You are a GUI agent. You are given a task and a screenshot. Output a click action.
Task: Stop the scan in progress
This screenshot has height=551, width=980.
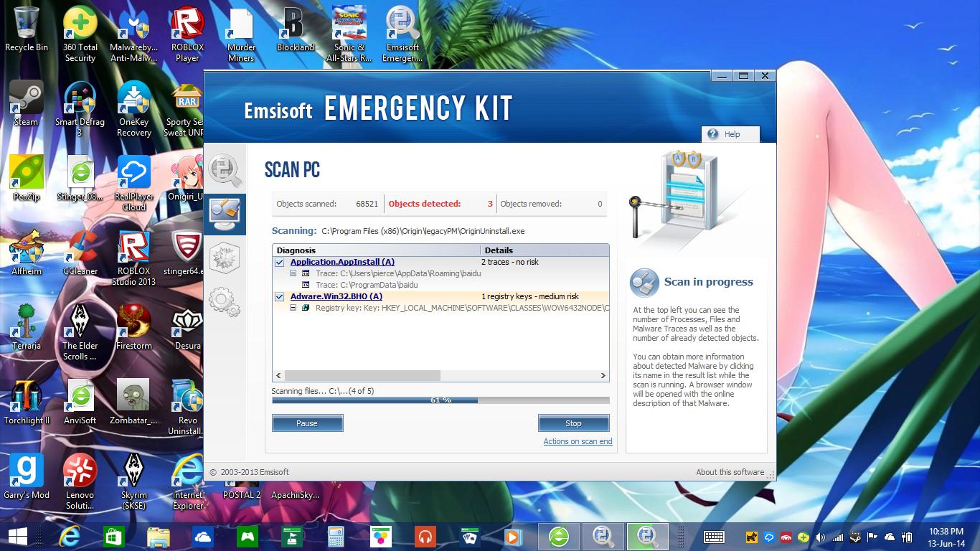[x=573, y=423]
